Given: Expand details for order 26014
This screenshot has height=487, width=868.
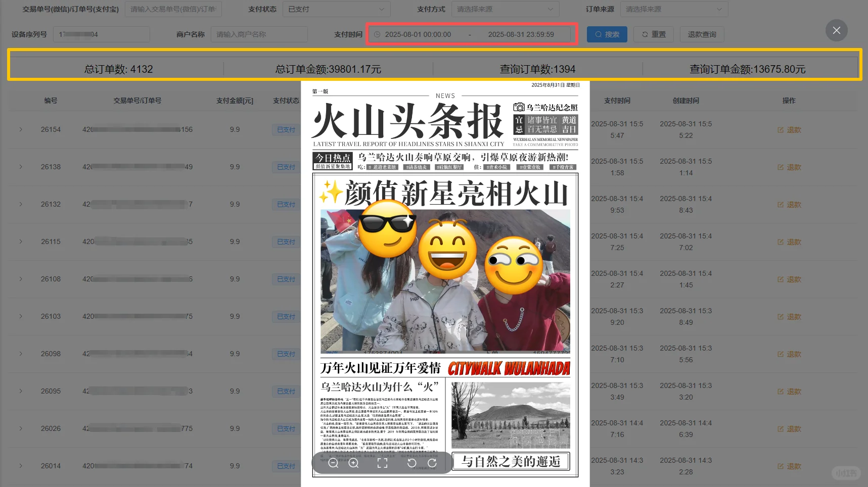Looking at the screenshot, I should click(x=20, y=466).
